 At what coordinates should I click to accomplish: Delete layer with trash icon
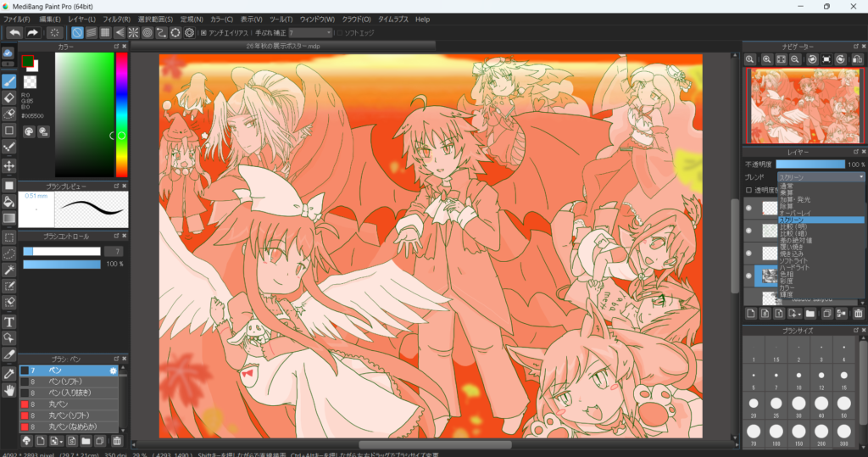click(x=858, y=314)
